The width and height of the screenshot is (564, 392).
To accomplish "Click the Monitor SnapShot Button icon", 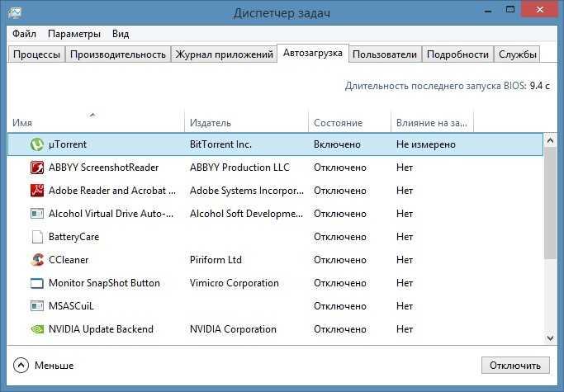I will tap(36, 283).
